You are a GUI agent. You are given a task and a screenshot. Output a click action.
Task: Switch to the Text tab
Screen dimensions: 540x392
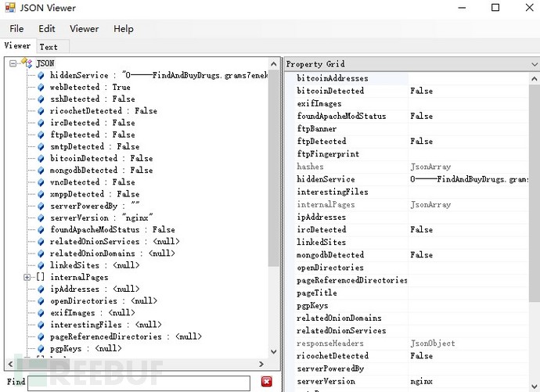52,47
